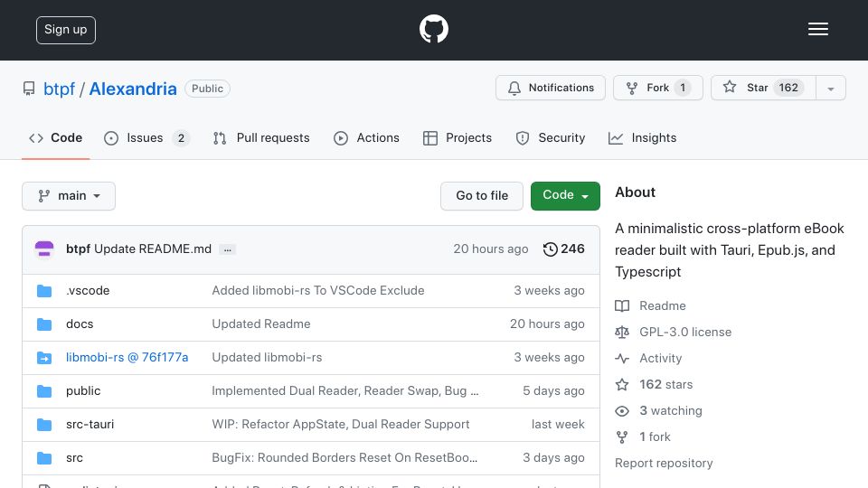Screen dimensions: 868x488
Task: Open 'BugFix: Rounded Borders Reset' commit
Action: [x=344, y=457]
